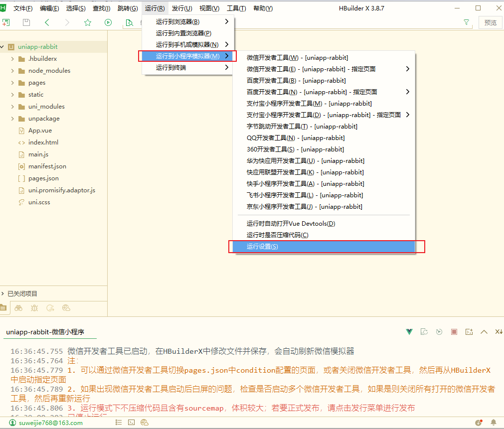The image size is (504, 429).
Task: Open the binoculars search panel icon
Action: (x=18, y=308)
